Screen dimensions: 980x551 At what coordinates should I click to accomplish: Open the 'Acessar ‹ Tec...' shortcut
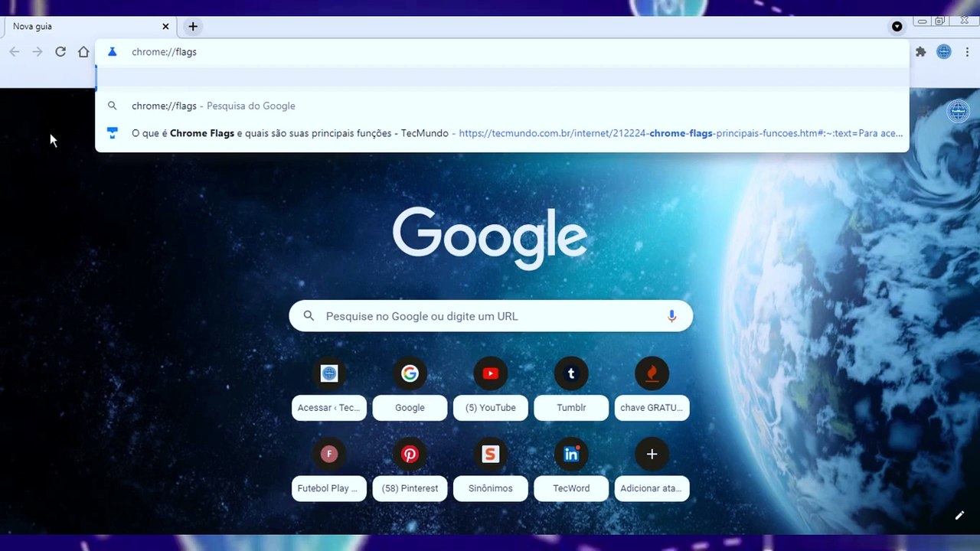pos(329,388)
